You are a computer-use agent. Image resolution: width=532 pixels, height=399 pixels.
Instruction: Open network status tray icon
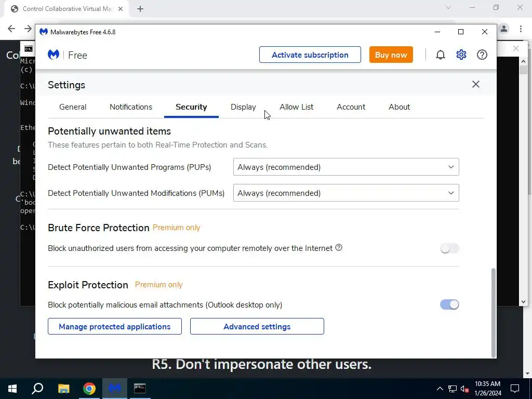coord(453,389)
